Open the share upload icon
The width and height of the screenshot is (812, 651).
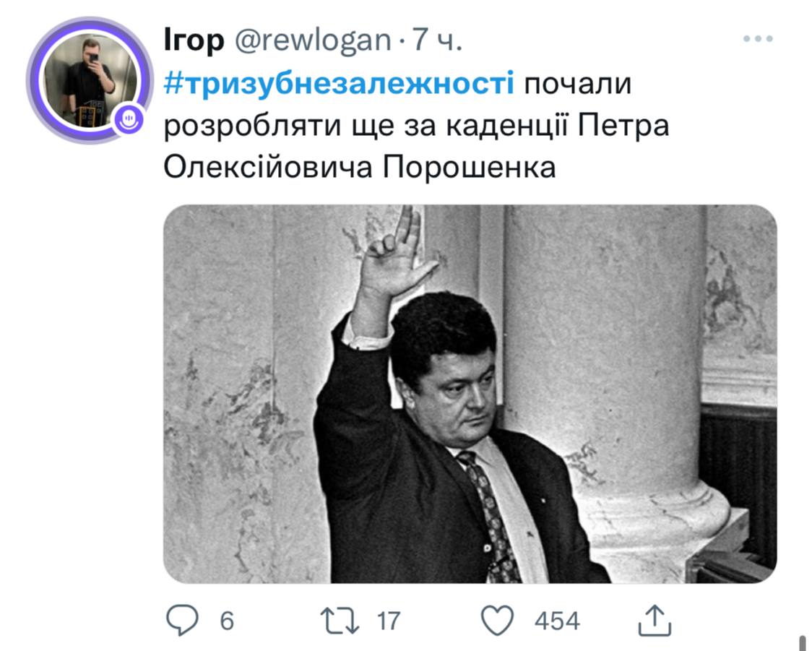[655, 620]
